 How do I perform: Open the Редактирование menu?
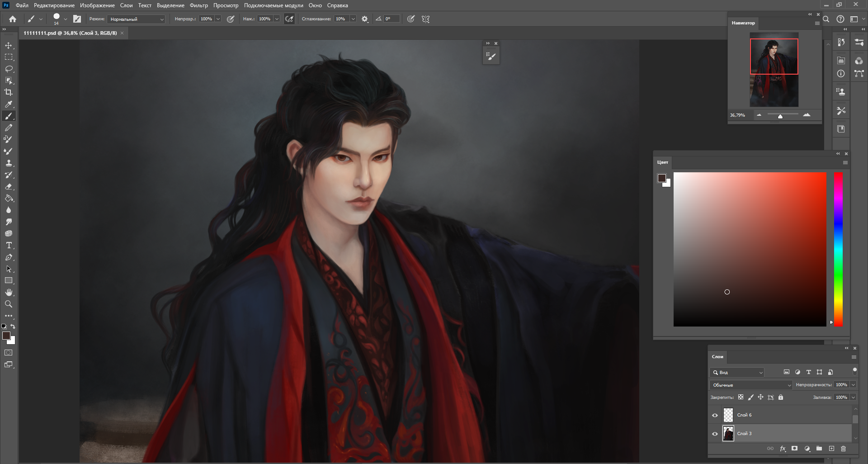click(54, 5)
